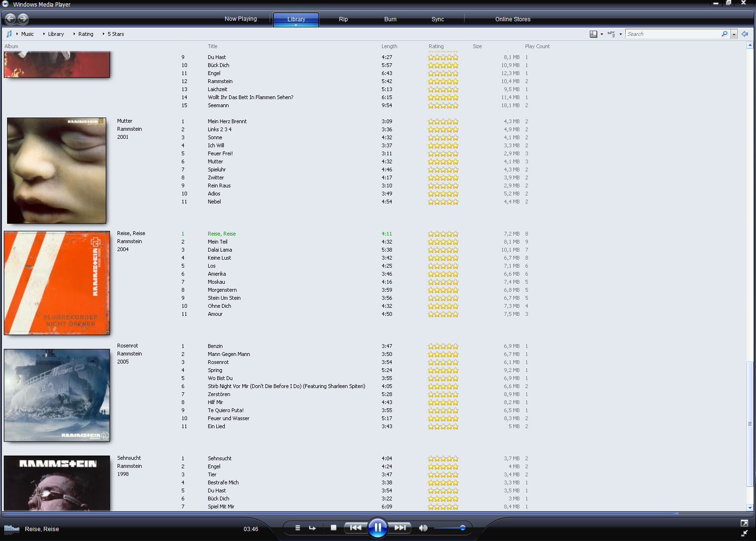
Task: Sort by the Length column header
Action: [390, 46]
